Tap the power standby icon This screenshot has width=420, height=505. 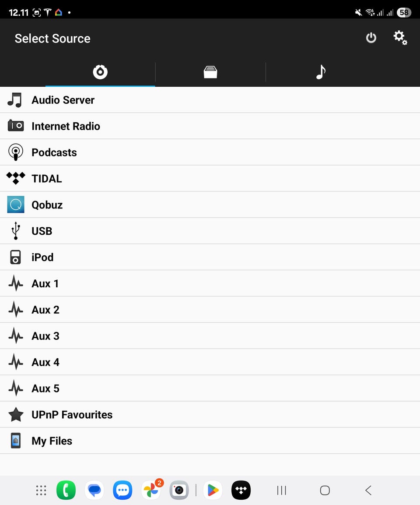point(371,38)
